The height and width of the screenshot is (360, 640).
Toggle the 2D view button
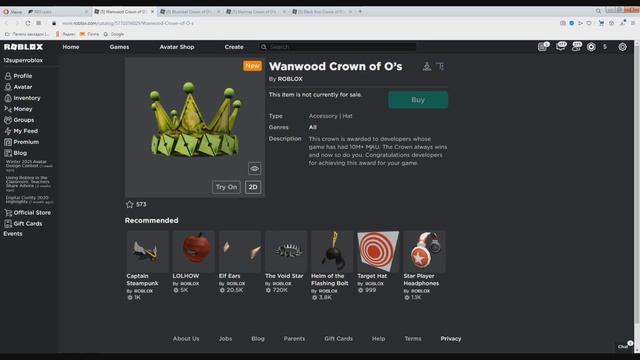[253, 187]
